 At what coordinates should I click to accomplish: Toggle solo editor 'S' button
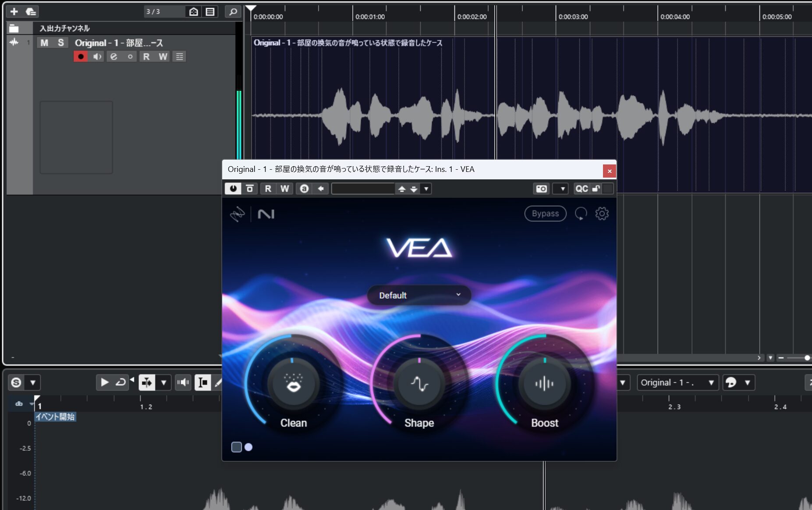coord(16,382)
